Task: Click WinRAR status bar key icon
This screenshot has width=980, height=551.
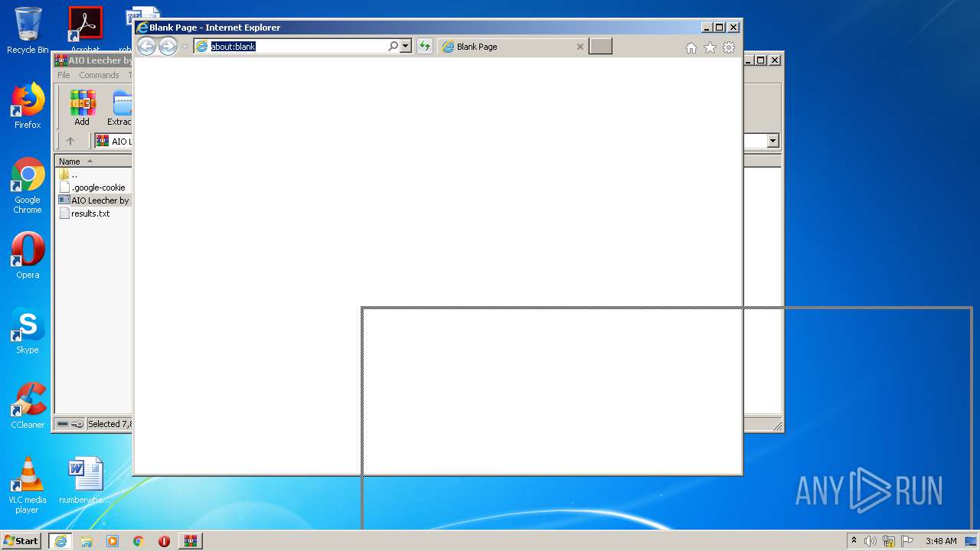Action: pos(77,424)
